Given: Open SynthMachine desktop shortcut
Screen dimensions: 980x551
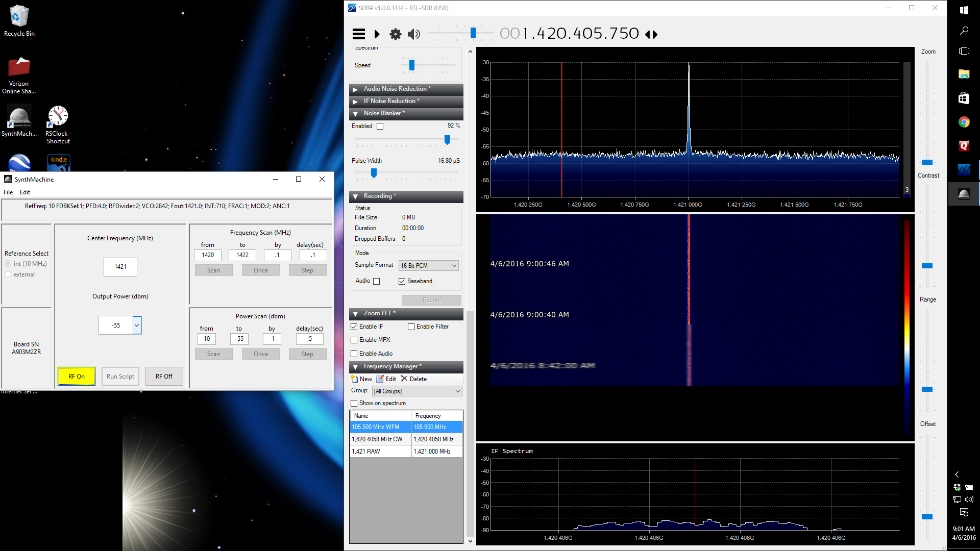Looking at the screenshot, I should pyautogui.click(x=19, y=121).
